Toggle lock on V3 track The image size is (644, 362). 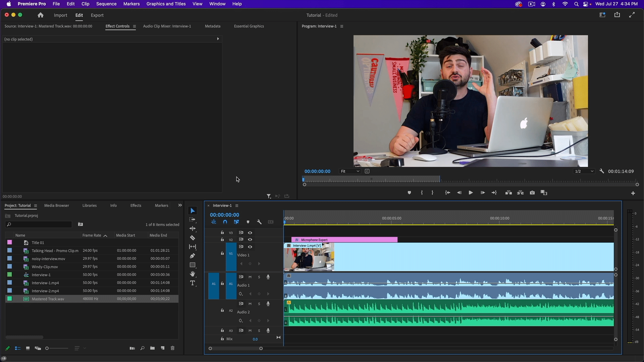[222, 233]
